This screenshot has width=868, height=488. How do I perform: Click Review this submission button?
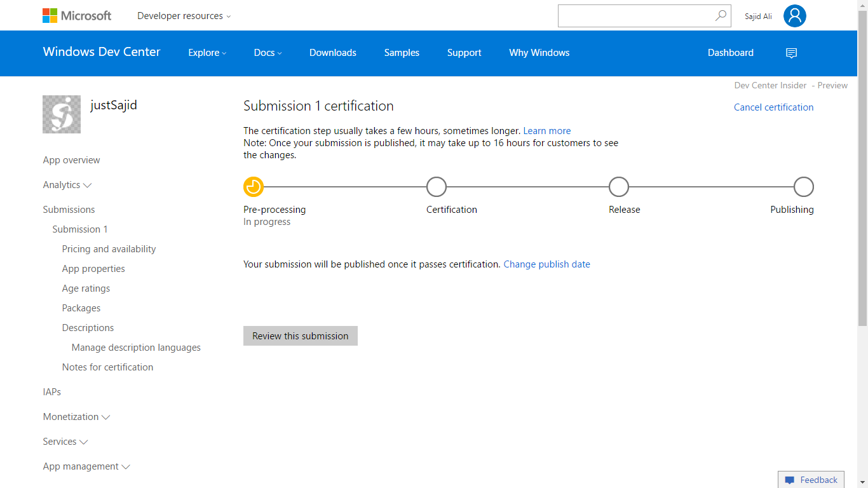tap(301, 336)
